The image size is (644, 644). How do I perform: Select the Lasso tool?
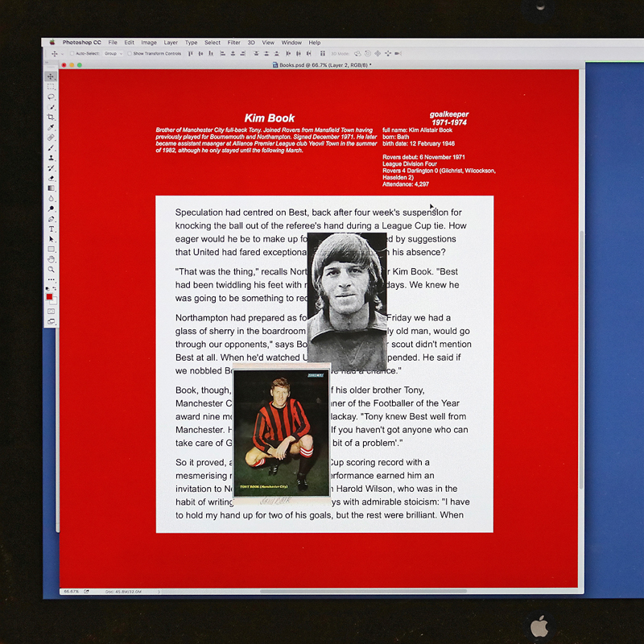51,97
